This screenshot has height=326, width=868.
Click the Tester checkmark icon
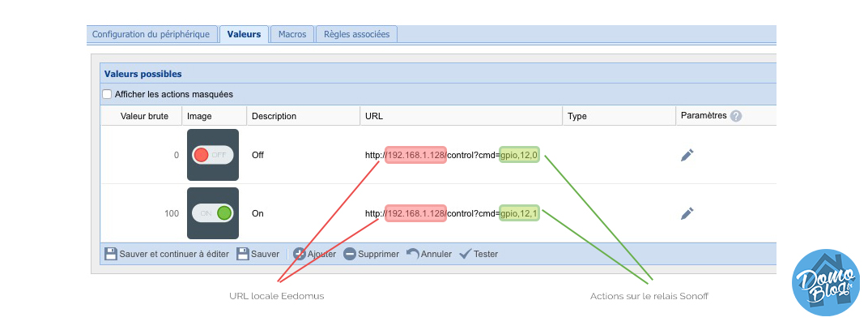pyautogui.click(x=465, y=254)
